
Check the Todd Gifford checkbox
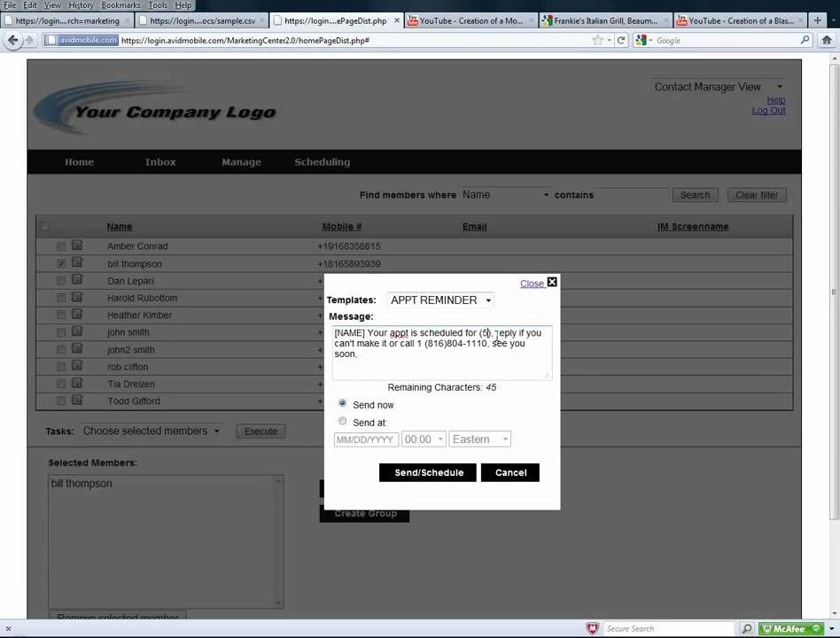[x=61, y=401]
